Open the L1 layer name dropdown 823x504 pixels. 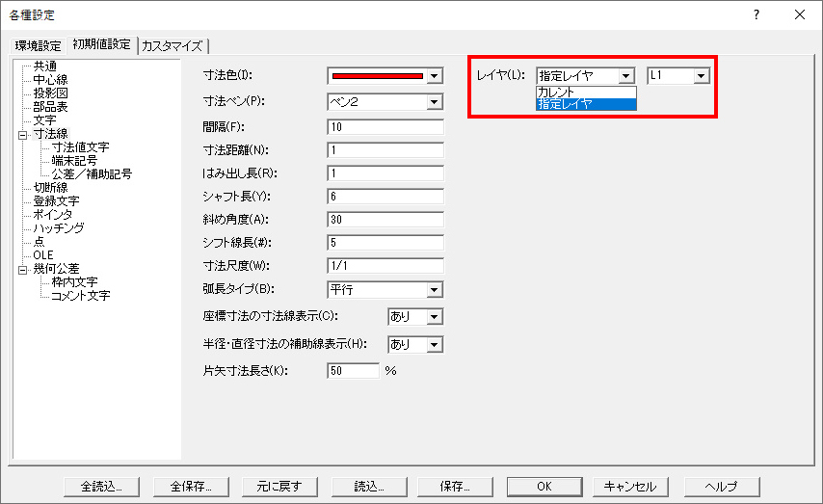702,76
